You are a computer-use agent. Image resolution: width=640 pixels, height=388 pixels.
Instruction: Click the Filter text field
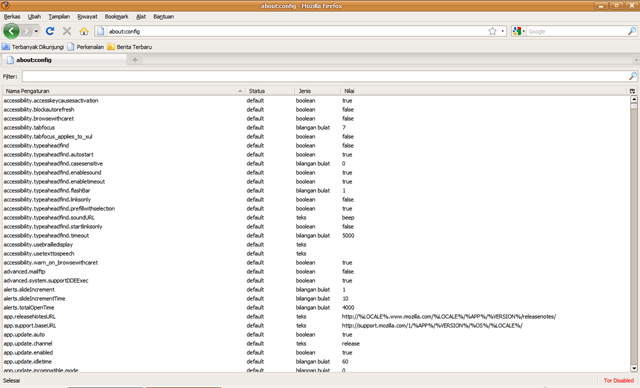pos(325,76)
